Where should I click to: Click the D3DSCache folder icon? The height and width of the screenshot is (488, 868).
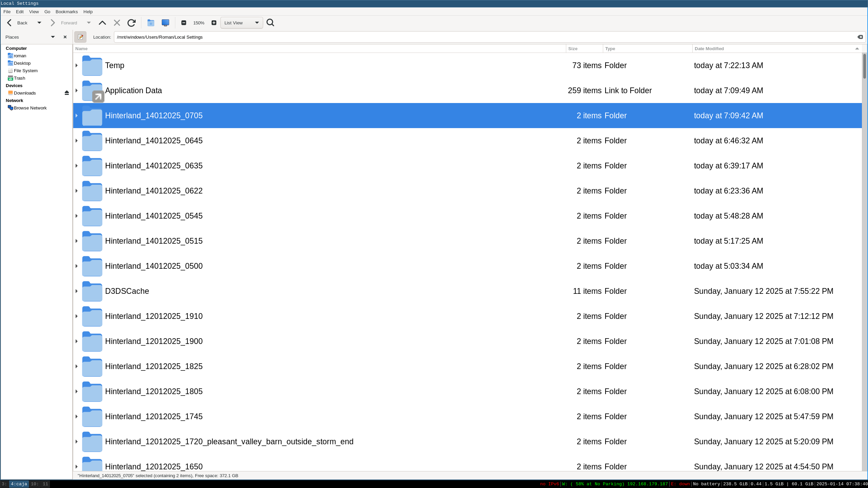pos(92,291)
